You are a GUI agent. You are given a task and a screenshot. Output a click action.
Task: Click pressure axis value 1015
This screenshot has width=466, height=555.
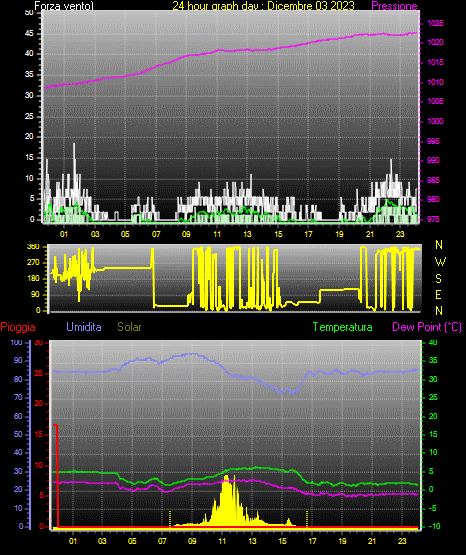pos(435,62)
